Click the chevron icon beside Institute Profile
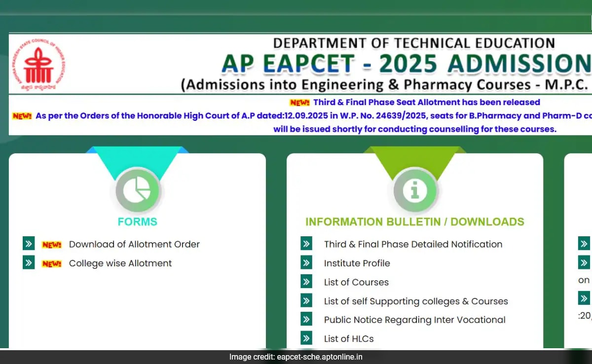Screen dimensions: 592x364 point(306,262)
